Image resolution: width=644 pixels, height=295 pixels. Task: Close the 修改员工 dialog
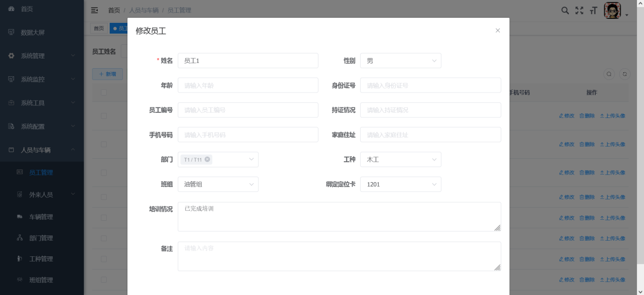(x=498, y=31)
